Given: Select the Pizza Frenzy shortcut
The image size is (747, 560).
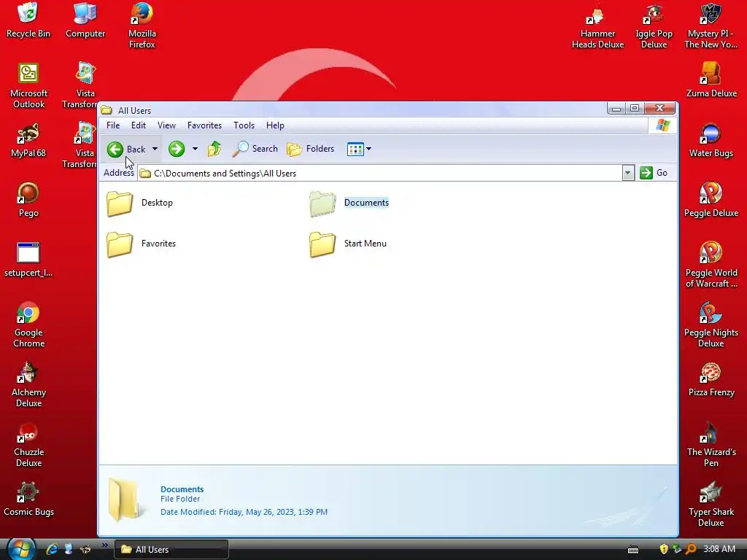Looking at the screenshot, I should tap(711, 379).
